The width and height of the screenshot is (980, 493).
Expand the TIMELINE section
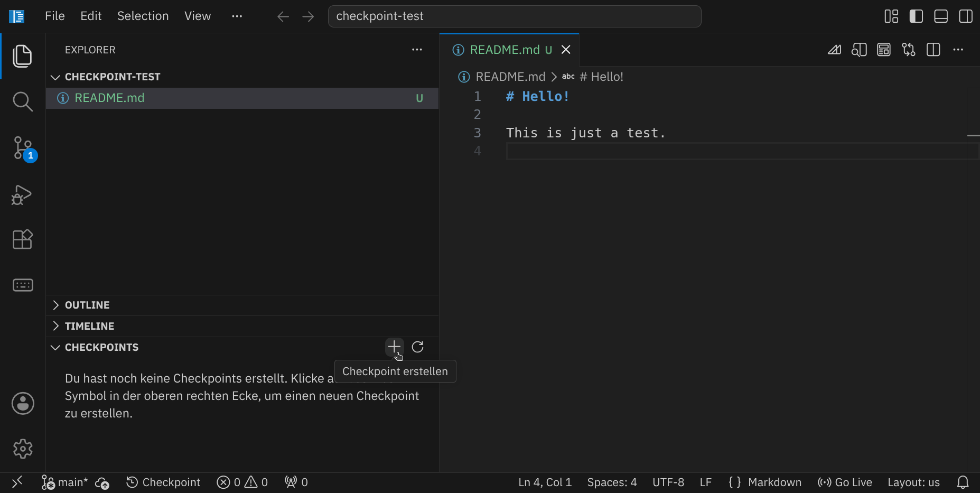(x=242, y=326)
